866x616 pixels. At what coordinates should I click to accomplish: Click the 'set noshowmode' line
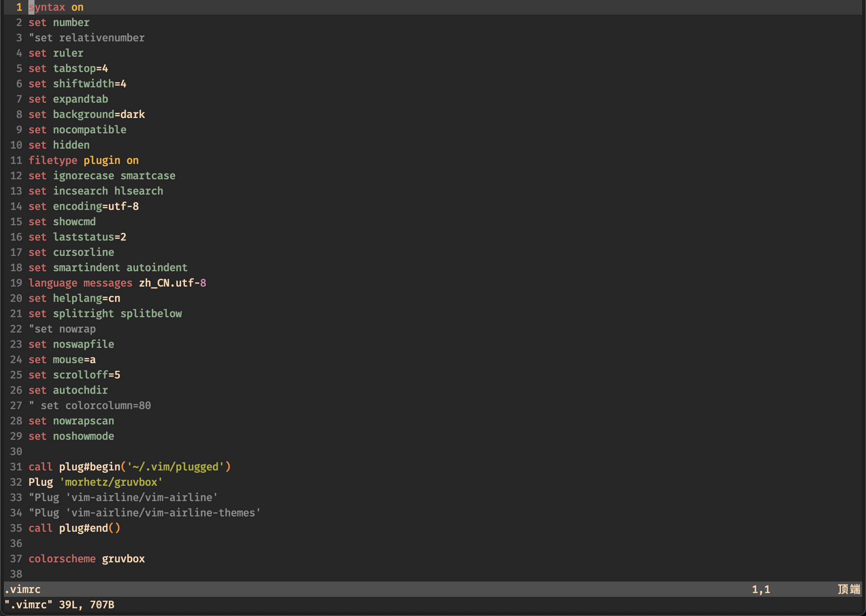(71, 436)
